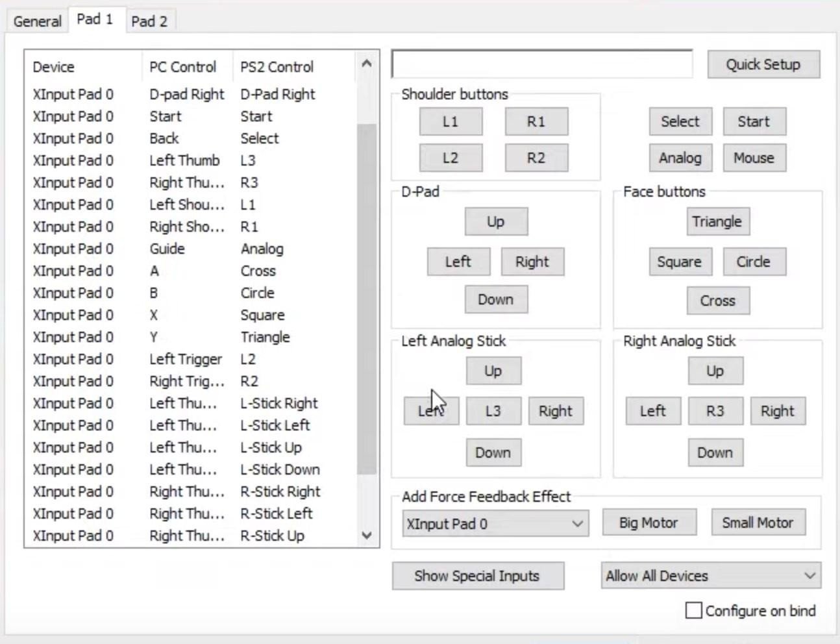Viewport: 840px width, 644px height.
Task: Sort by the PS2 Control column header
Action: tap(293, 67)
